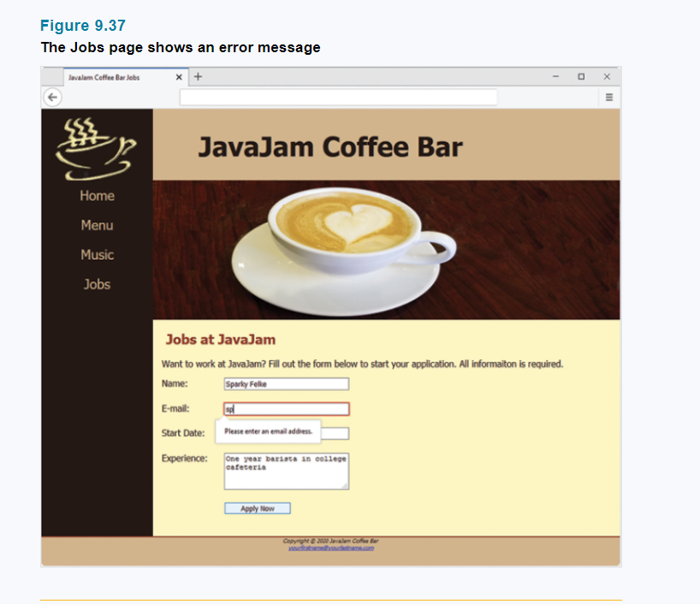Open the Menu page
The image size is (700, 604).
point(96,225)
